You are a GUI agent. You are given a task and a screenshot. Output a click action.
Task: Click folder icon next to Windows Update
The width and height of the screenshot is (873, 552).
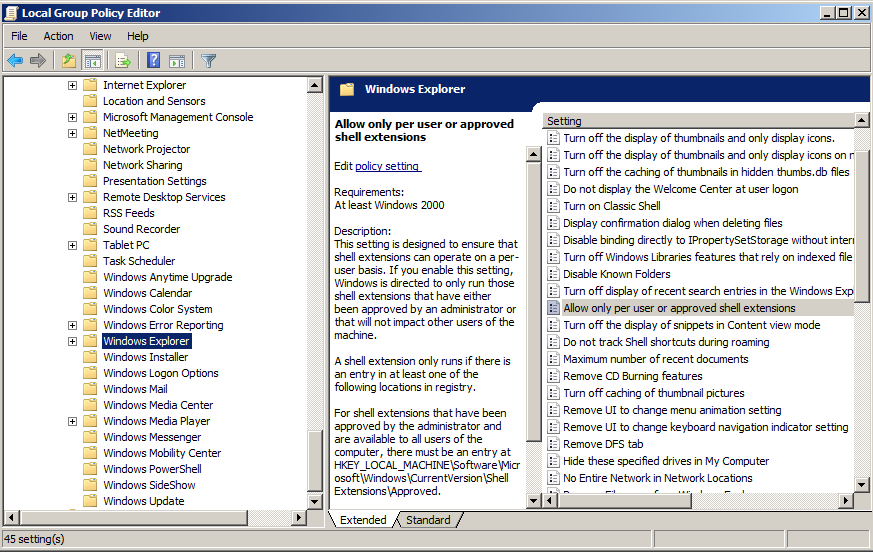point(90,501)
